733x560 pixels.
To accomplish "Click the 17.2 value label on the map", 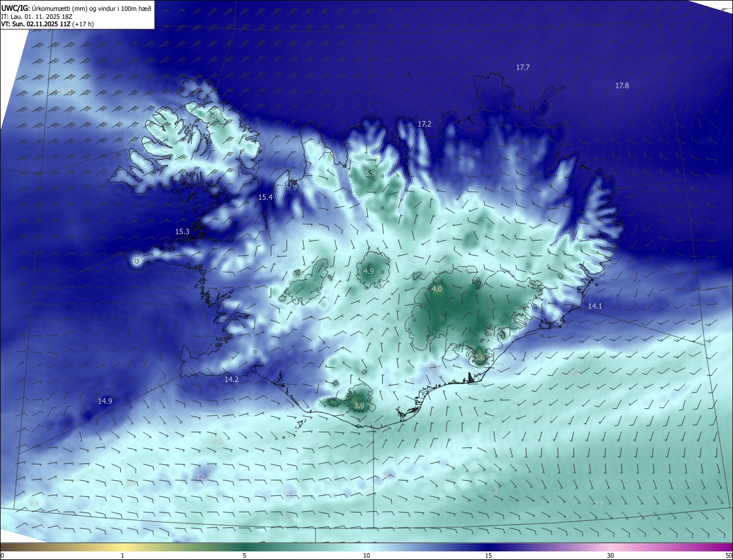I will point(424,124).
